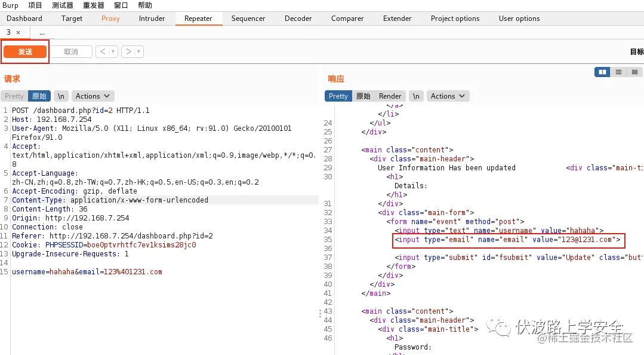This screenshot has height=355, width=644.
Task: Click the username=hahaha&email request body
Action: [x=87, y=271]
